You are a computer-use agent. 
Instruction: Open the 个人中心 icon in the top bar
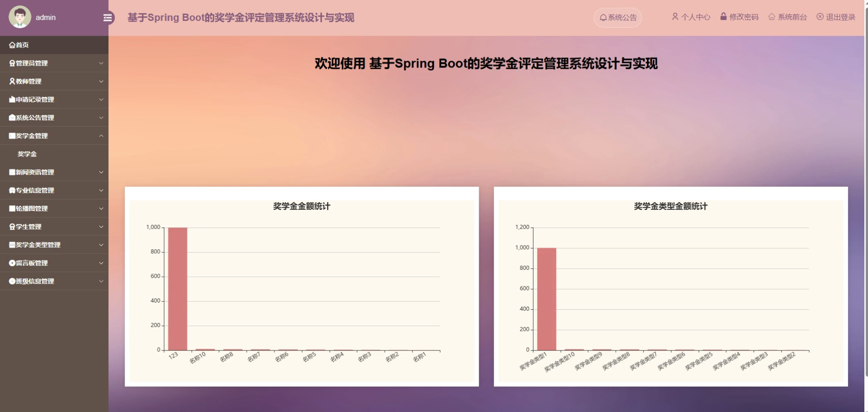coord(675,17)
